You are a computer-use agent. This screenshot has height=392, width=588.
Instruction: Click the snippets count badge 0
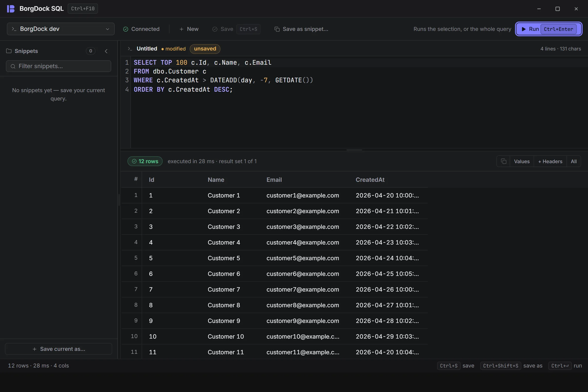[x=90, y=51]
